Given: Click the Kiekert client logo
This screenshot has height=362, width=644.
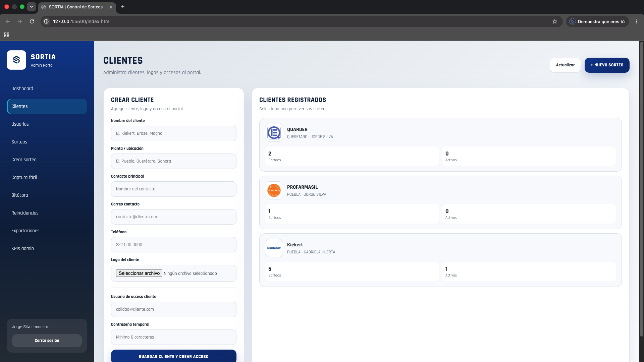Looking at the screenshot, I should pos(274,248).
